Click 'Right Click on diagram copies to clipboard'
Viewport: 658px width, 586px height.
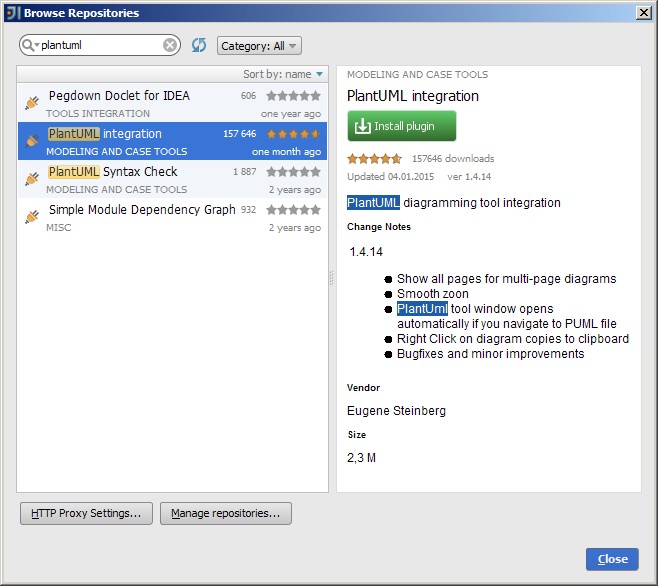point(513,339)
